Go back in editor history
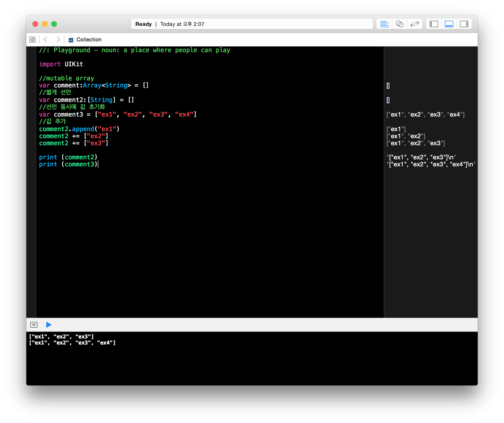This screenshot has width=504, height=423. (46, 39)
